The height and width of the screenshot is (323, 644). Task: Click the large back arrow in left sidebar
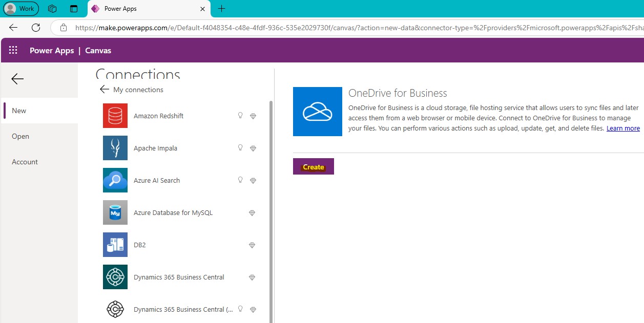tap(17, 79)
